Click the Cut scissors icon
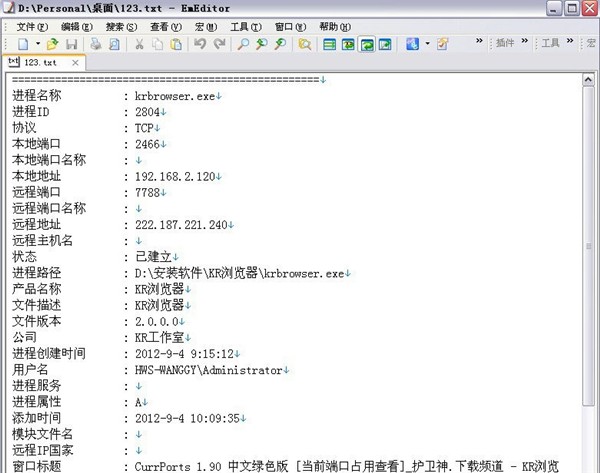Image resolution: width=600 pixels, height=473 pixels. coord(139,44)
